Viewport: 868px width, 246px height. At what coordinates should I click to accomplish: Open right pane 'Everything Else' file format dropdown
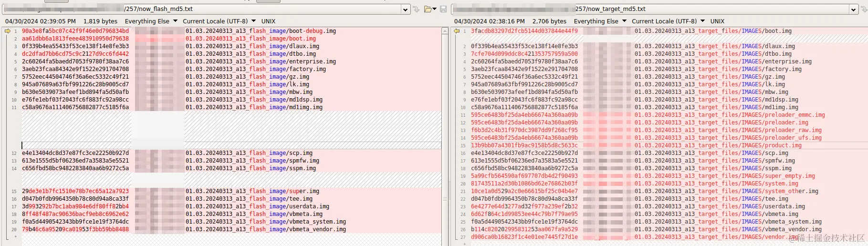(x=600, y=21)
